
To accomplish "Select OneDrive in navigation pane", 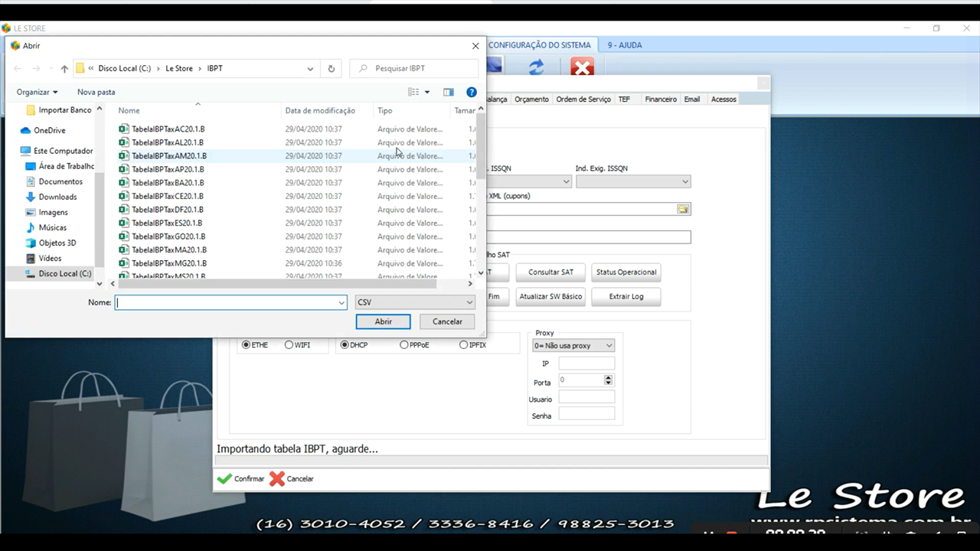I will (x=49, y=130).
